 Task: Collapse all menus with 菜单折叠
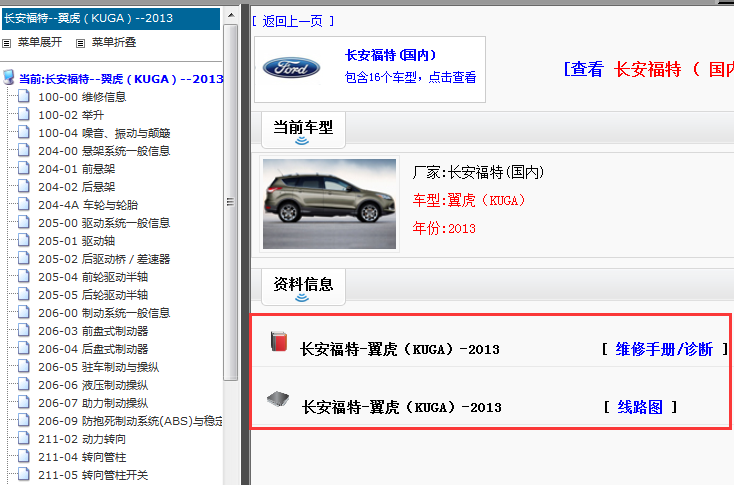pyautogui.click(x=114, y=43)
